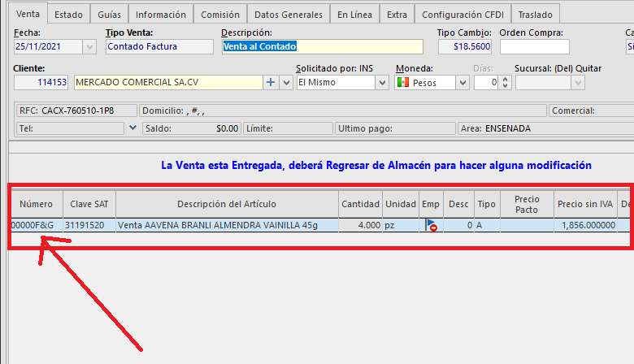Click the Domicilio field
This screenshot has height=364, width=634.
point(343,110)
